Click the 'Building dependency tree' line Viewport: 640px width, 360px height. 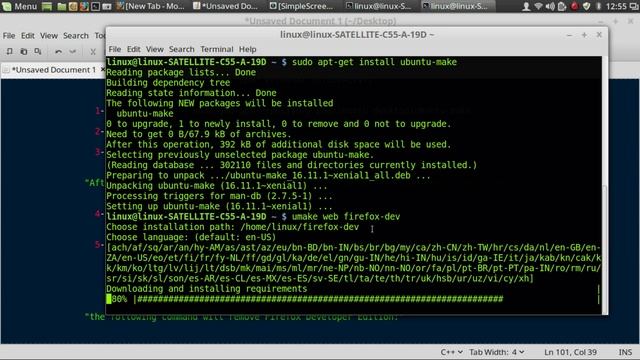(168, 82)
